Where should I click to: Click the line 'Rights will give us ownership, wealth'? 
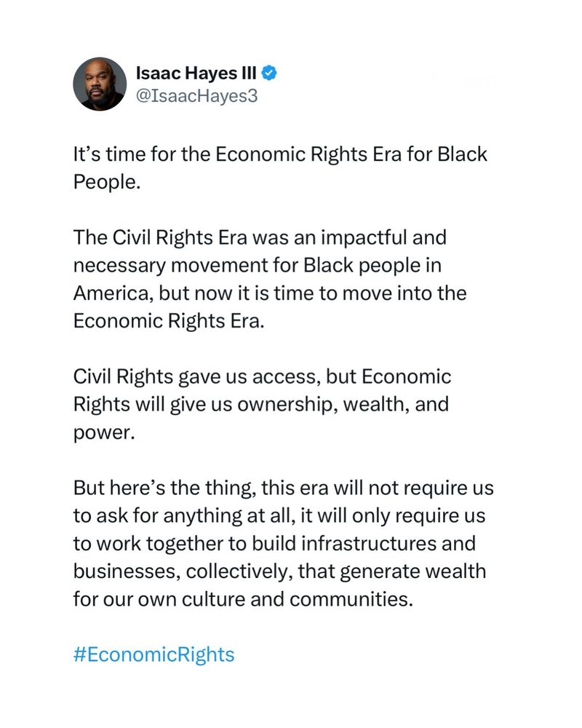pyautogui.click(x=261, y=404)
